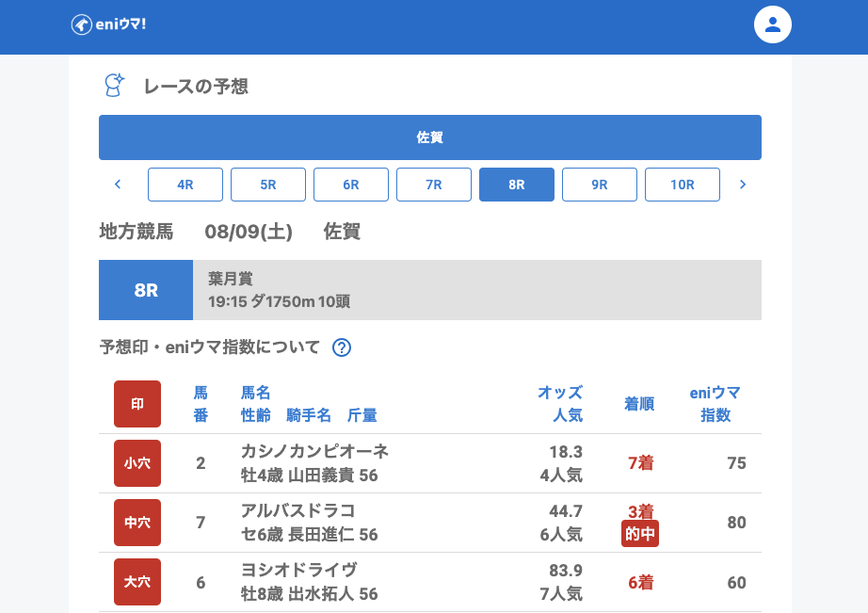The image size is (868, 613).
Task: Show next races with right chevron
Action: (x=743, y=185)
